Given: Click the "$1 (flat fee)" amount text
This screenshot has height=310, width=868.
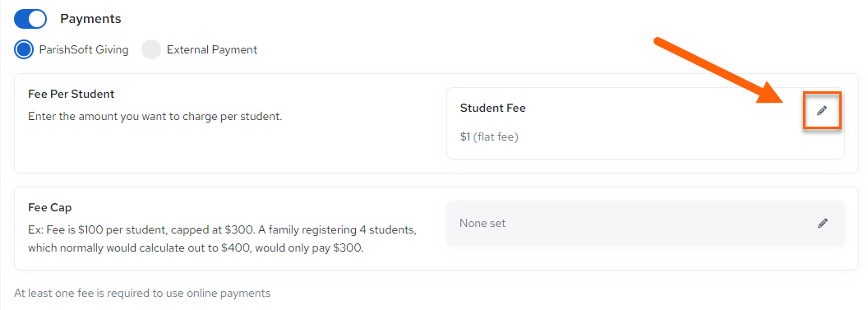Looking at the screenshot, I should 489,136.
